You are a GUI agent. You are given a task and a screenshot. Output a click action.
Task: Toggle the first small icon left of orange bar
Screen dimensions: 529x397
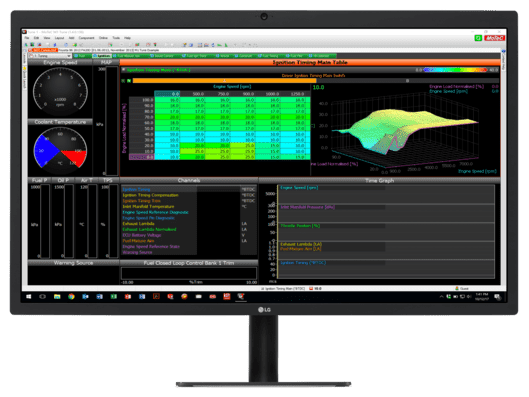tap(123, 81)
